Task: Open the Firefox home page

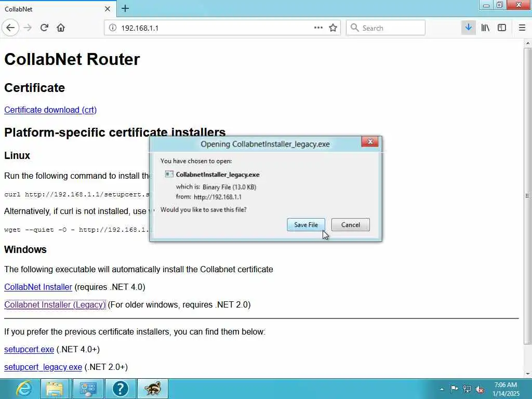Action: tap(61, 28)
